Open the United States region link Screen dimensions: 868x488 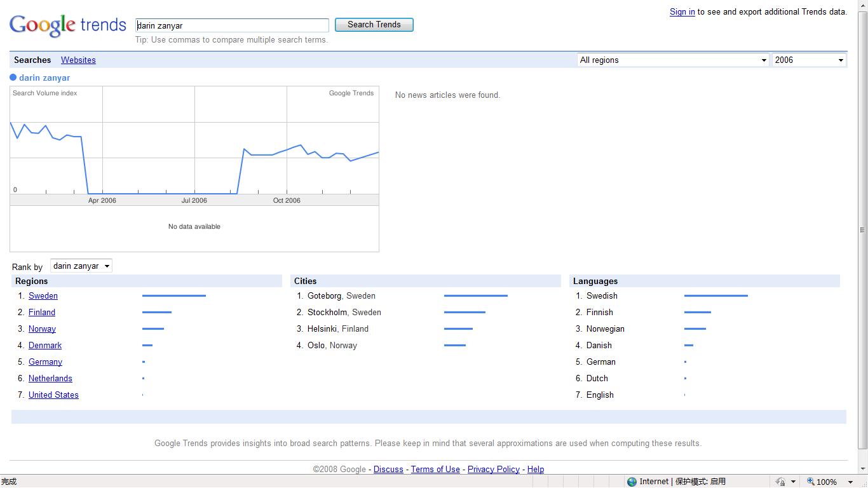point(53,395)
